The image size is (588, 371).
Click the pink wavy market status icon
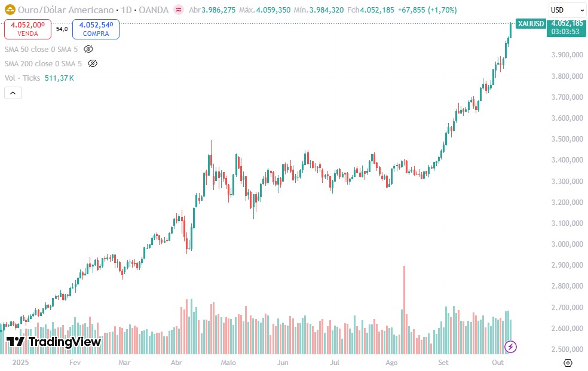point(179,10)
